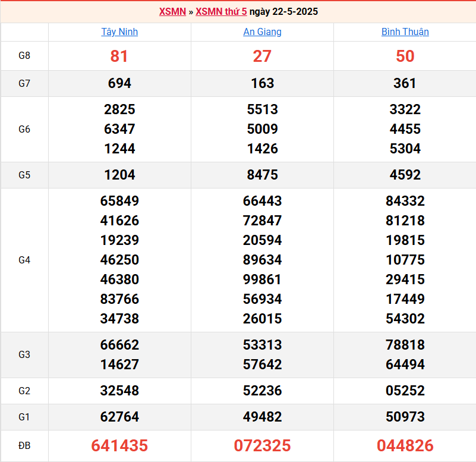This screenshot has width=476, height=462.
Task: Click An Giang special prize 072325
Action: pyautogui.click(x=262, y=445)
